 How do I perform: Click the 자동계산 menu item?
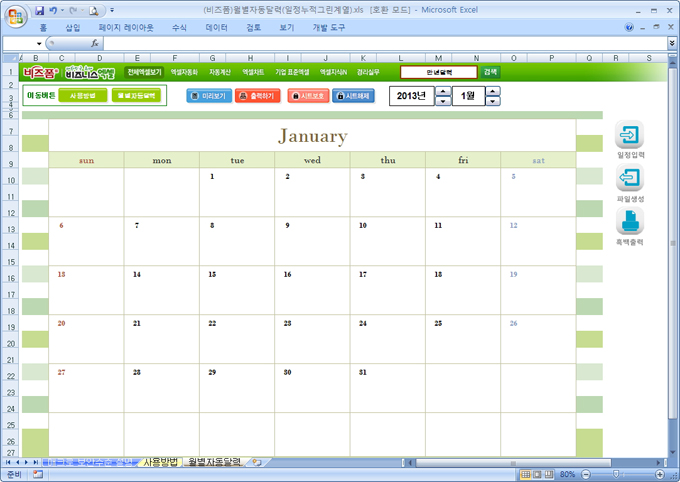[219, 72]
